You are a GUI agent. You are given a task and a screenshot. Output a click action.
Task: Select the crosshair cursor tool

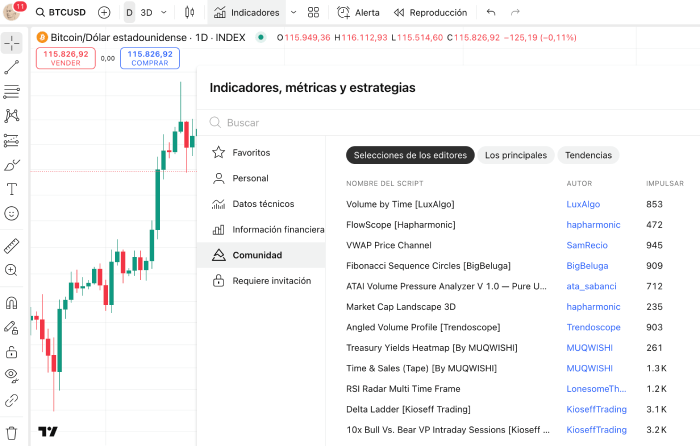(x=12, y=43)
